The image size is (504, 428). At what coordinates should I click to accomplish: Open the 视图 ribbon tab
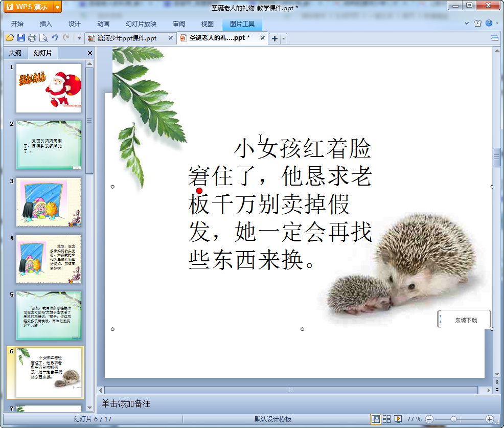[208, 24]
